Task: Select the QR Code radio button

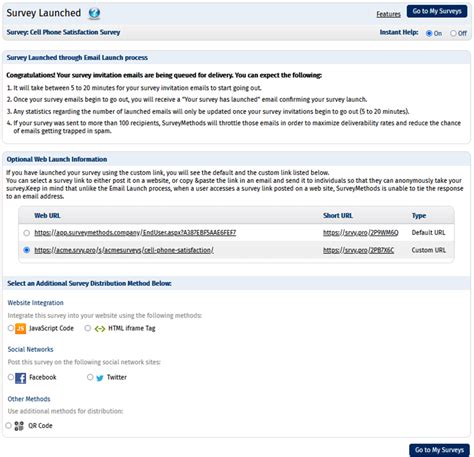Action: pyautogui.click(x=9, y=425)
